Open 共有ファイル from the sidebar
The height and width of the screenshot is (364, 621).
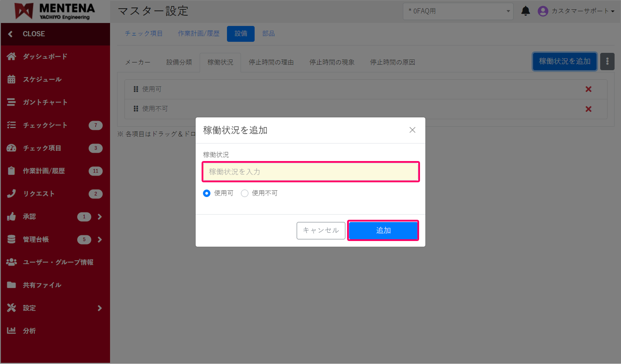42,285
